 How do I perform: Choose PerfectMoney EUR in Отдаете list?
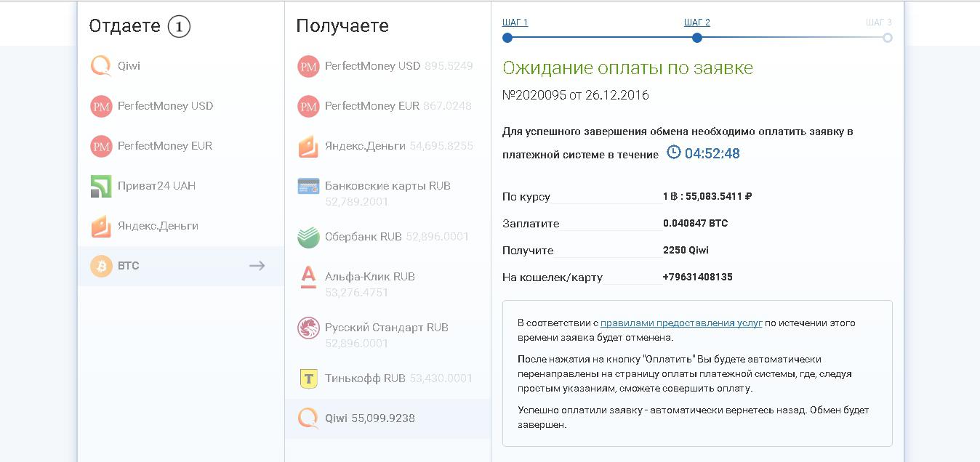[181, 146]
